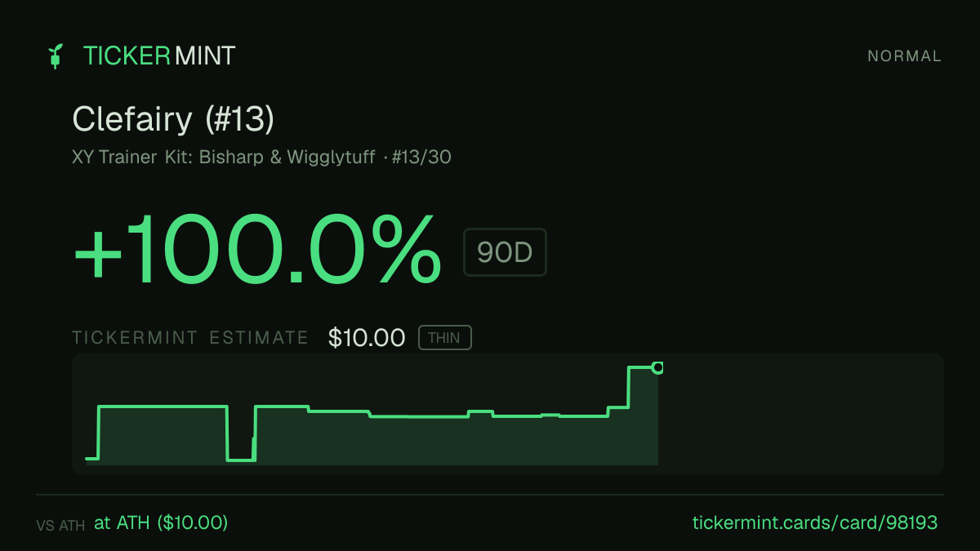Image resolution: width=980 pixels, height=551 pixels.
Task: Click the NORMAL variant label
Action: (904, 56)
